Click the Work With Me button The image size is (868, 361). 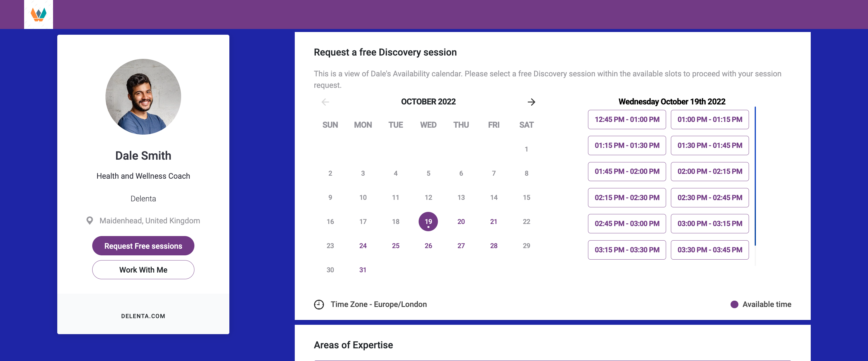point(143,270)
